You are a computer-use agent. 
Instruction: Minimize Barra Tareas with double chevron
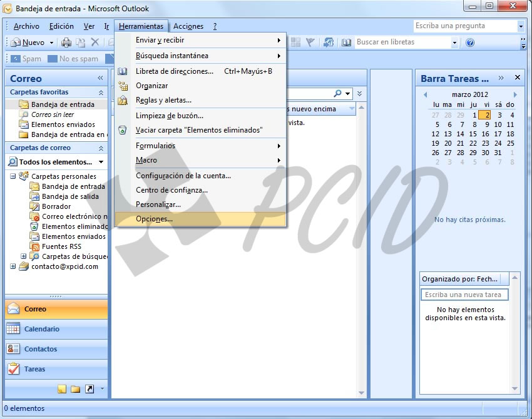tap(501, 78)
